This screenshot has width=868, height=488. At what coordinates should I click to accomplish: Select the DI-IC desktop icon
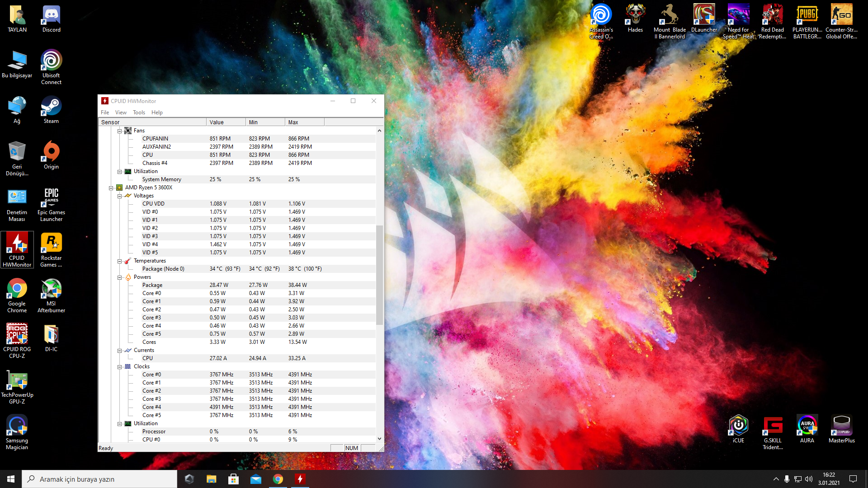(x=51, y=338)
